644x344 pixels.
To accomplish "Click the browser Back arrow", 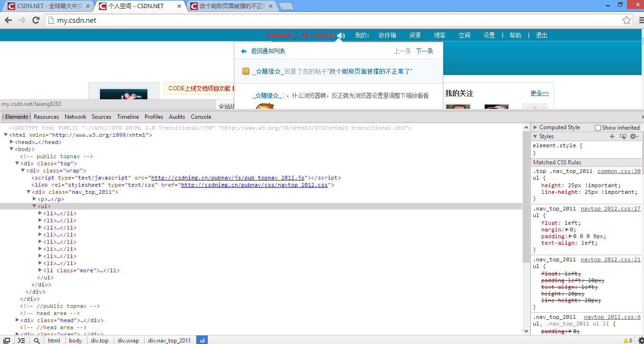I will (8, 20).
